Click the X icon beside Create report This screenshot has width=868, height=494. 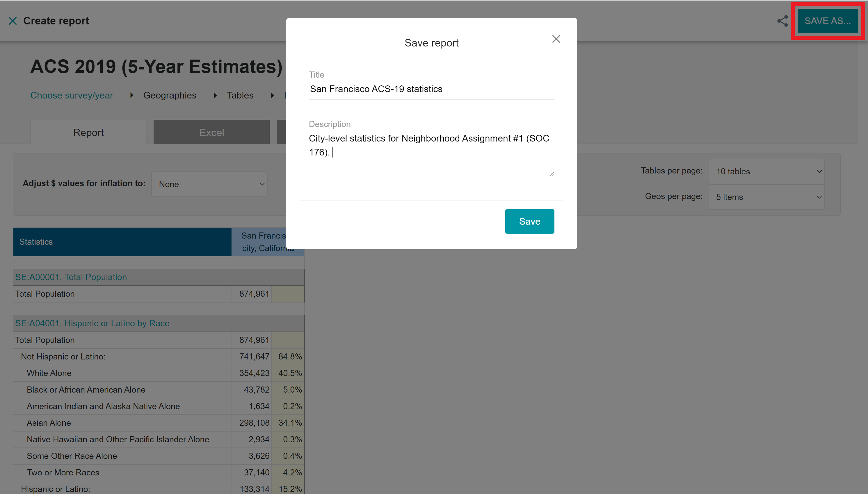tap(13, 21)
